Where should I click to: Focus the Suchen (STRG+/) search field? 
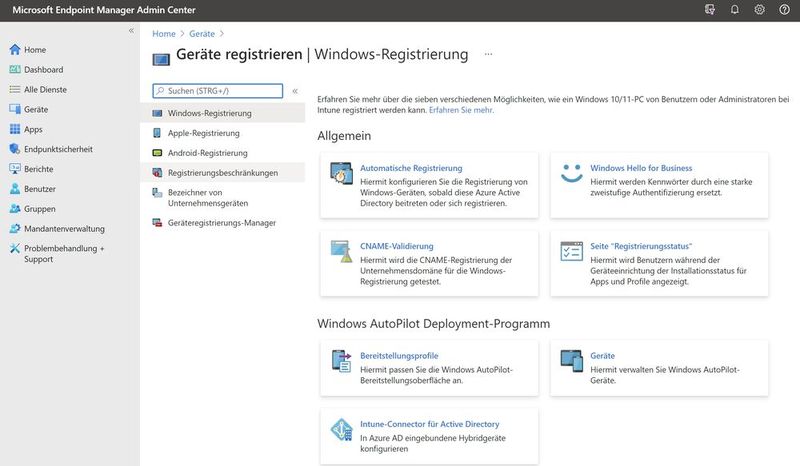[x=217, y=91]
